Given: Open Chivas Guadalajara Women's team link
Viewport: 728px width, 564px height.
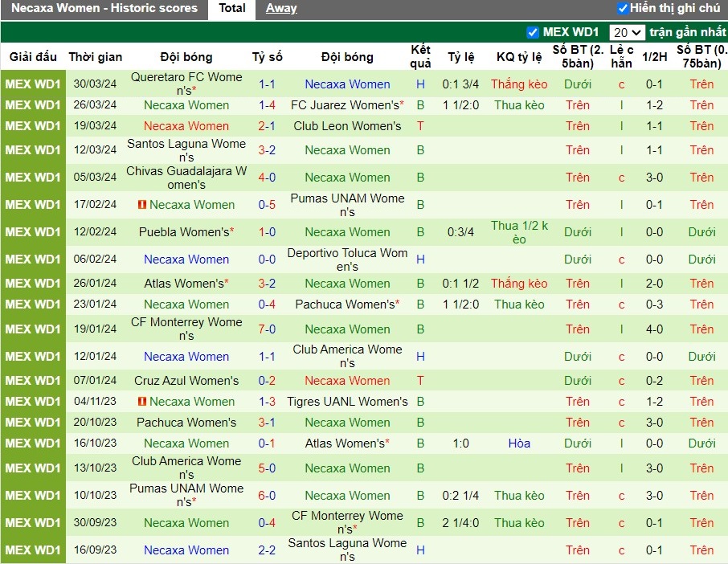Looking at the screenshot, I should (186, 178).
